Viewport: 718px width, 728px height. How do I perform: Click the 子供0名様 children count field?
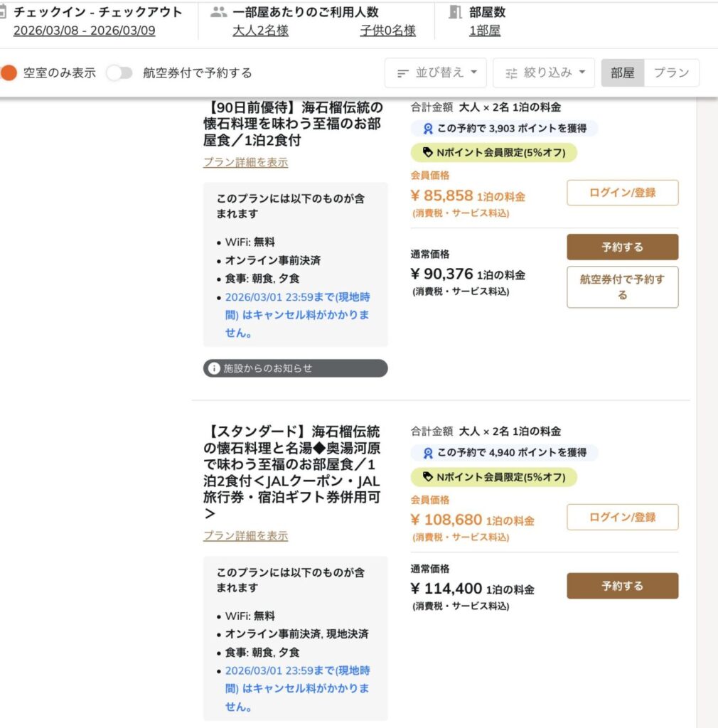387,31
